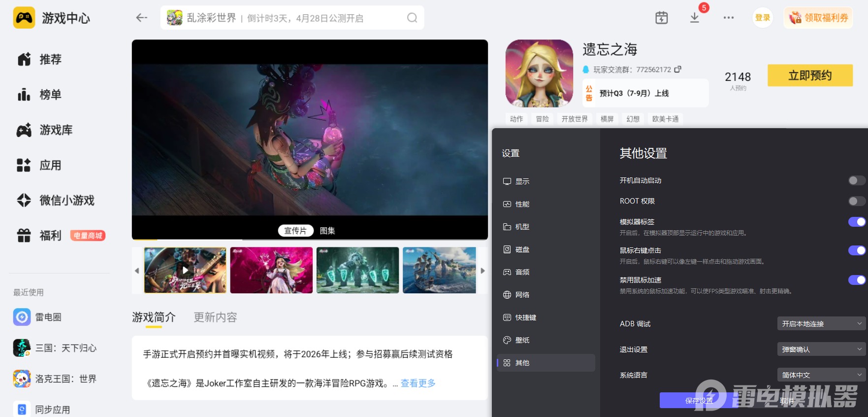868x417 pixels.
Task: Open the three-dot more options menu
Action: coord(729,18)
